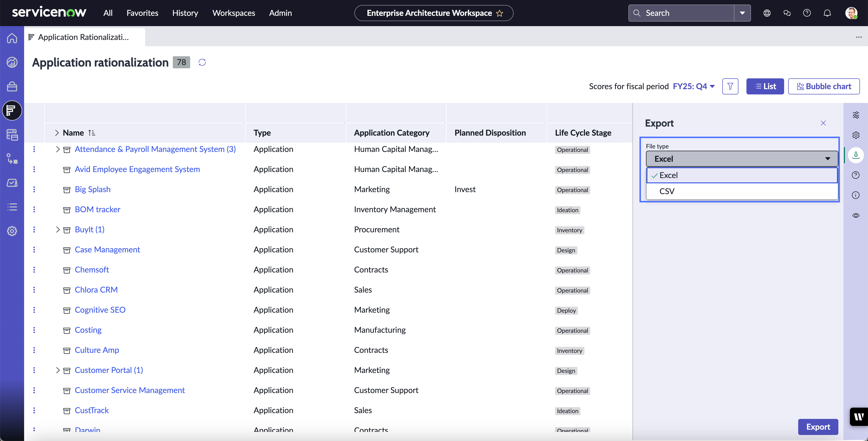Open the Cognitive SEO link

pyautogui.click(x=100, y=310)
